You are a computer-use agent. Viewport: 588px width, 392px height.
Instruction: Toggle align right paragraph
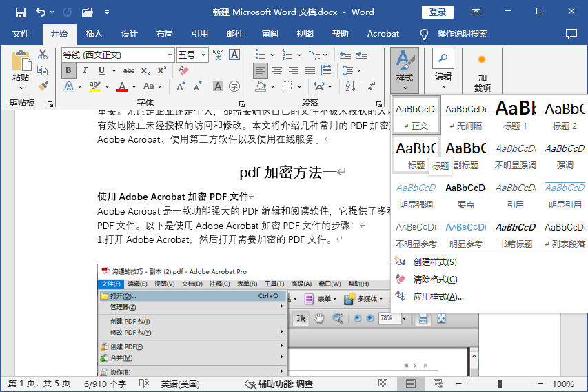[294, 70]
